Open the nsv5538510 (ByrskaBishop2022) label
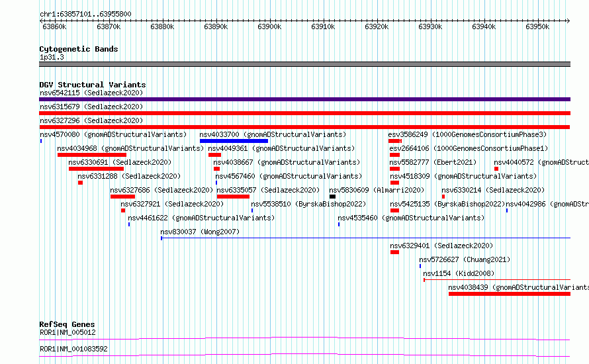The height and width of the screenshot is (364, 589). click(x=308, y=204)
